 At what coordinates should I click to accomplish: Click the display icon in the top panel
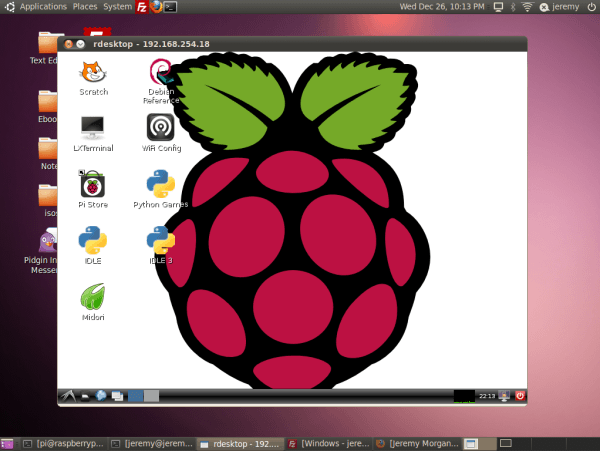(498, 7)
